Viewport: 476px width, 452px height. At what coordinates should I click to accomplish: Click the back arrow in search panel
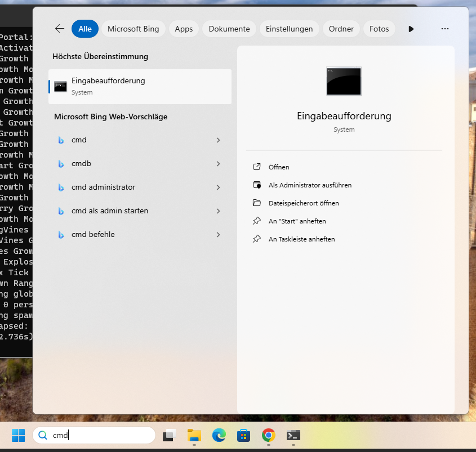pos(59,29)
